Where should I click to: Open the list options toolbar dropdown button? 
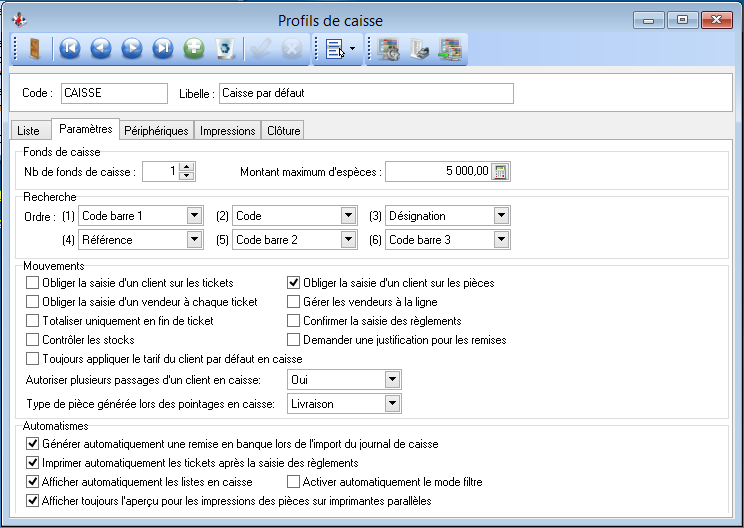[x=339, y=48]
